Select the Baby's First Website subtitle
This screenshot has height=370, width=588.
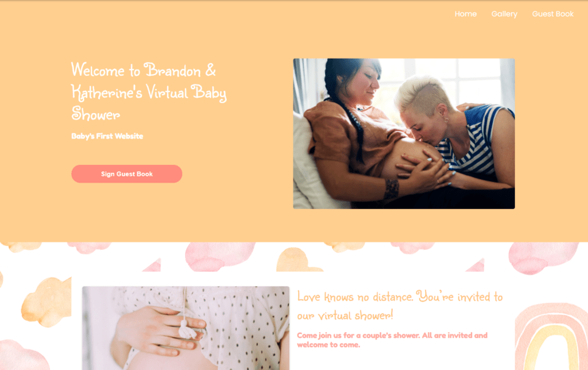pyautogui.click(x=107, y=136)
